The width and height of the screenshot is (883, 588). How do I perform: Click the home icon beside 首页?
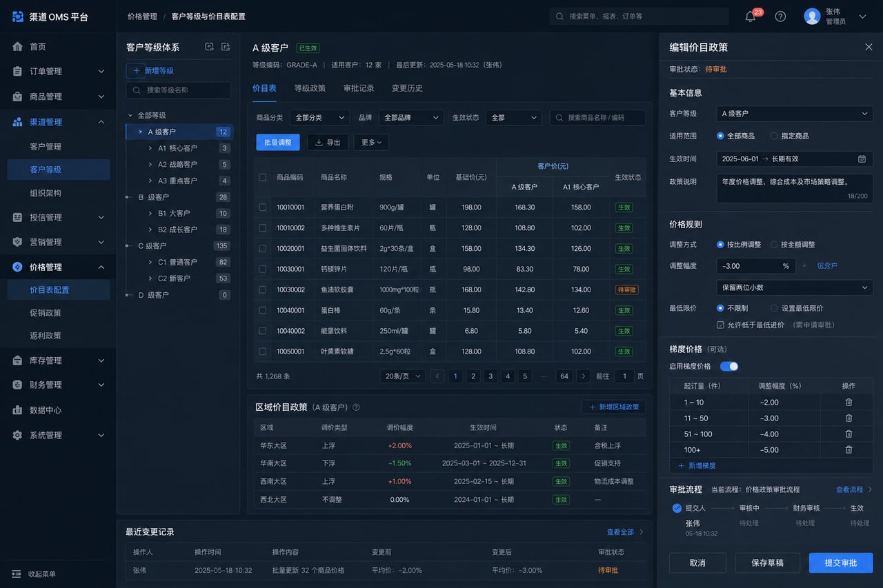18,46
